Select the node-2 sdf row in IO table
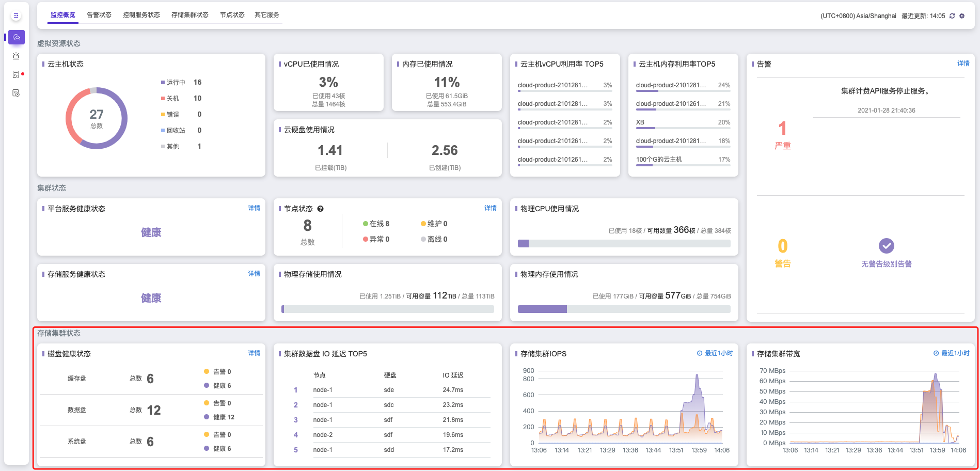 (x=387, y=435)
